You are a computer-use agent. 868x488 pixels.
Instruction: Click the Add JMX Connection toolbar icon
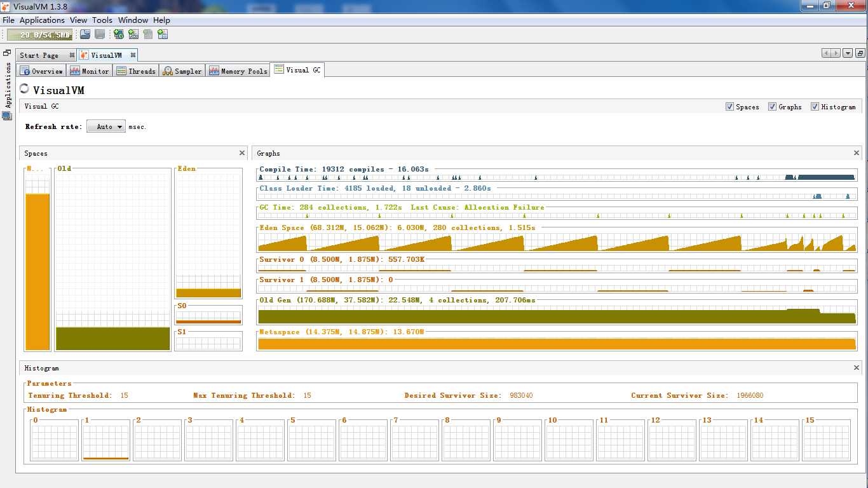pos(133,34)
